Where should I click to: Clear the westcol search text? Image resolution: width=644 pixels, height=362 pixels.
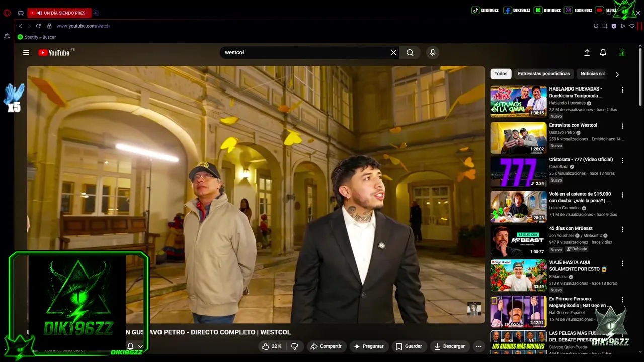tap(393, 52)
